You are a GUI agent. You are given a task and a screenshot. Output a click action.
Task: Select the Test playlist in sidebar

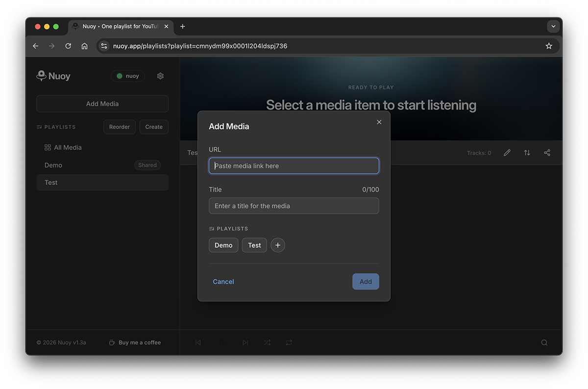51,182
